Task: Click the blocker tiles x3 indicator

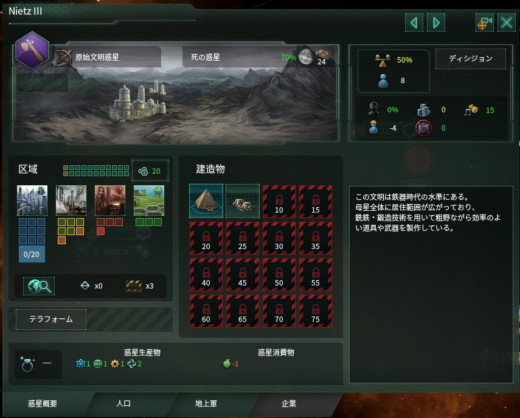Action: (140, 286)
